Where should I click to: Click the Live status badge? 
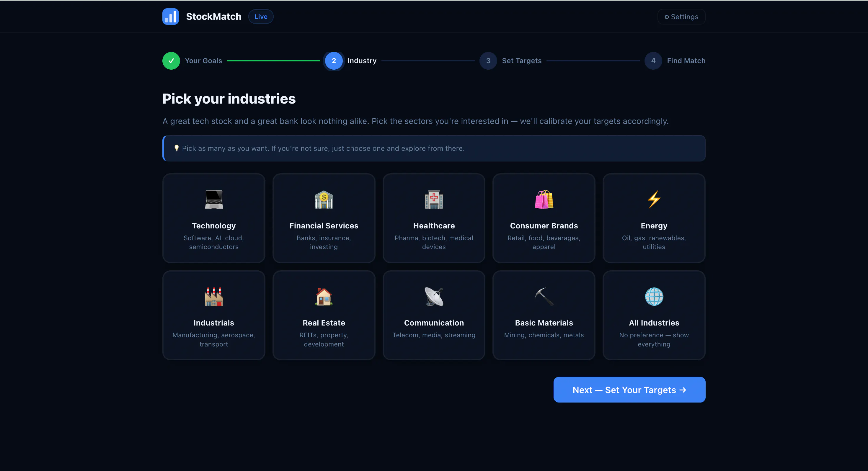[x=261, y=17]
